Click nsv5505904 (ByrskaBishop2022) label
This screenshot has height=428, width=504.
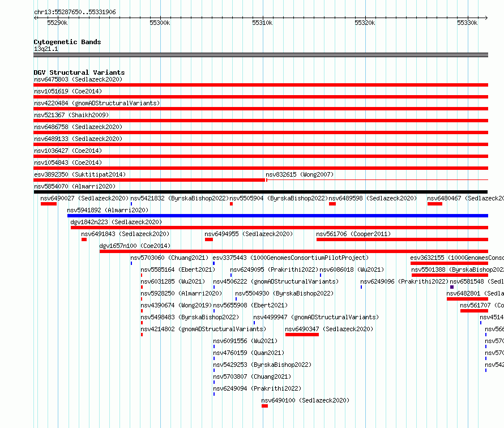[x=279, y=198]
